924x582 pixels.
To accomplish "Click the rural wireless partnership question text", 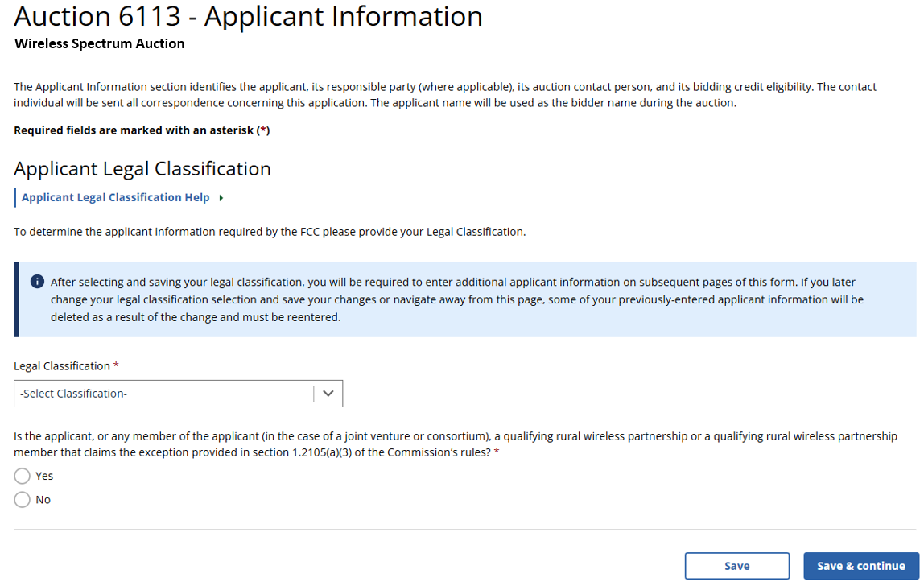I will (x=455, y=444).
